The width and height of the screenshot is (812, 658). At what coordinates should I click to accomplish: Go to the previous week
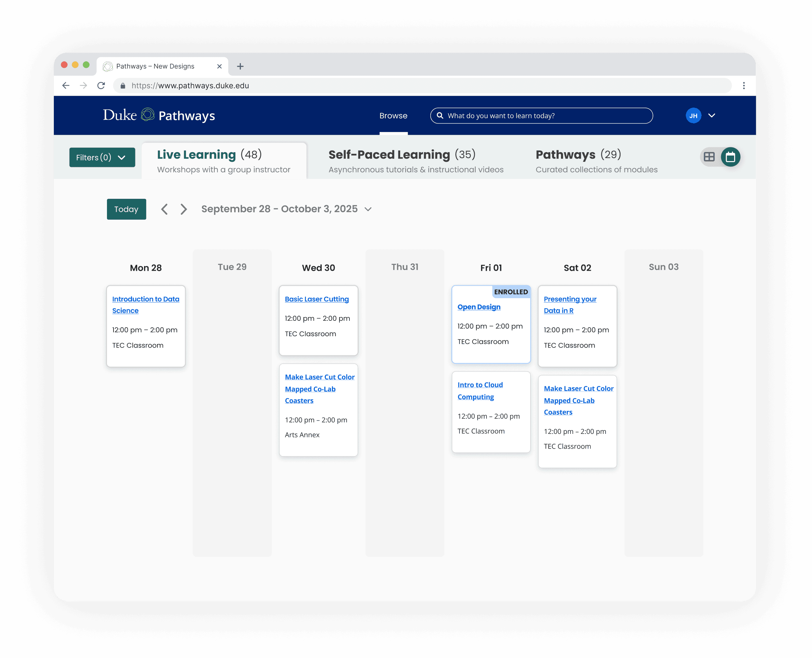(x=164, y=209)
